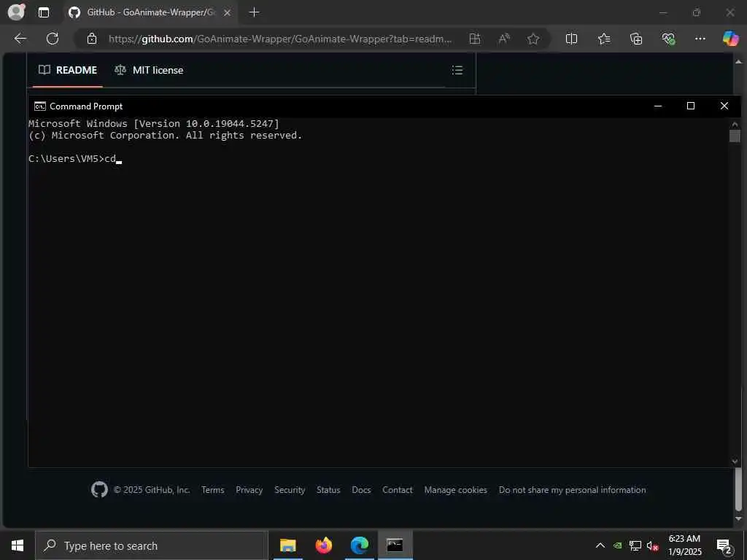This screenshot has height=560, width=747.
Task: Open Collections panel in Edge
Action: (636, 39)
